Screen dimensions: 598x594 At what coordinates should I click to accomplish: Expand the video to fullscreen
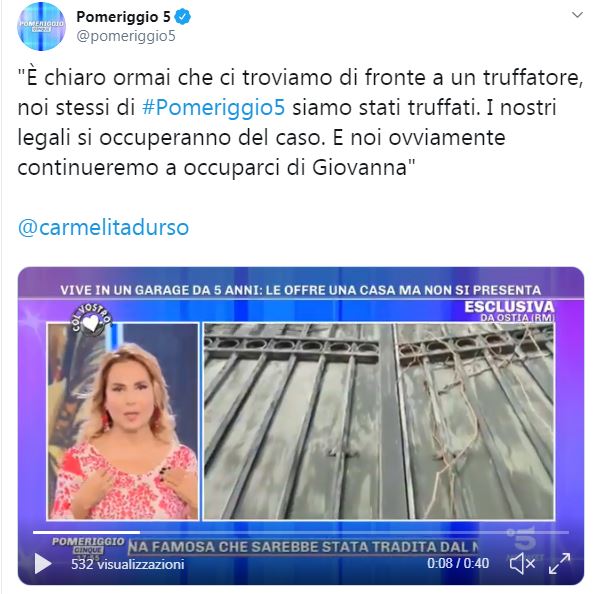(x=559, y=563)
